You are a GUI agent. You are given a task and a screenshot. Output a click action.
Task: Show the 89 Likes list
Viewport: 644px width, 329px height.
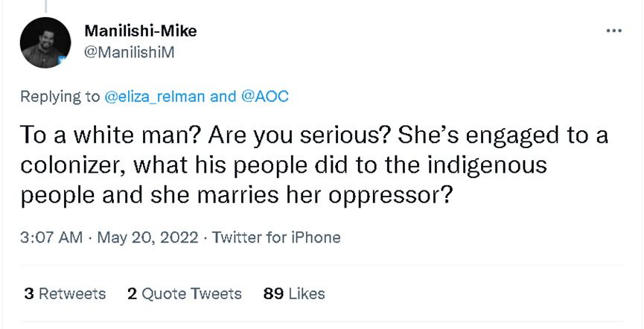(294, 293)
